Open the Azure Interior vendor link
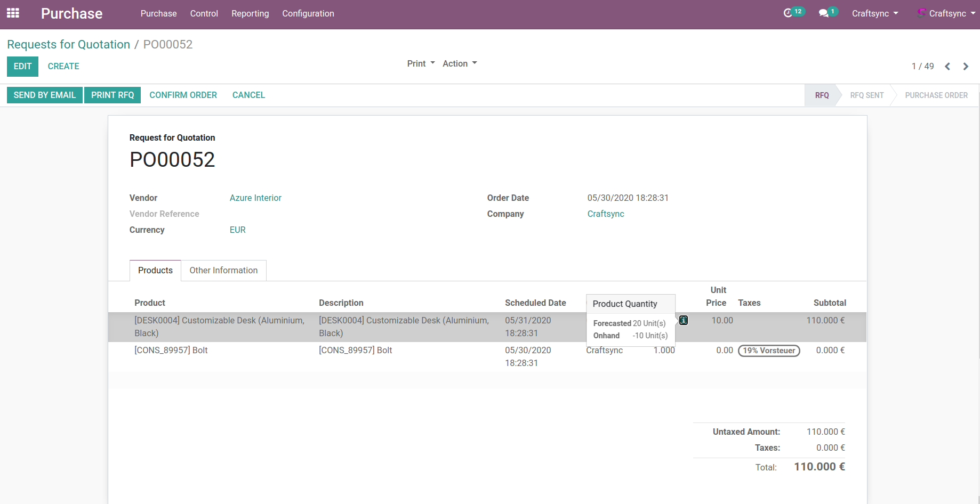 (x=255, y=198)
